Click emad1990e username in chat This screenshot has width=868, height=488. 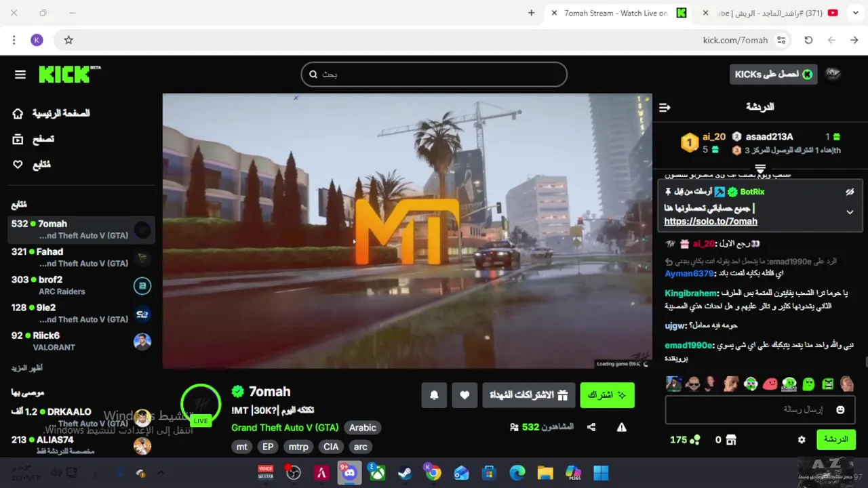coord(689,345)
